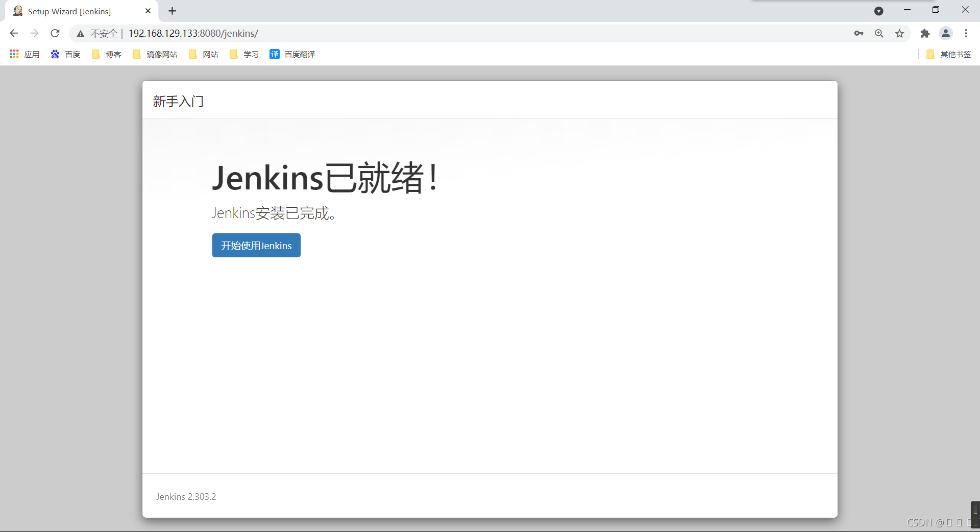Click the browser back navigation arrow

click(14, 33)
